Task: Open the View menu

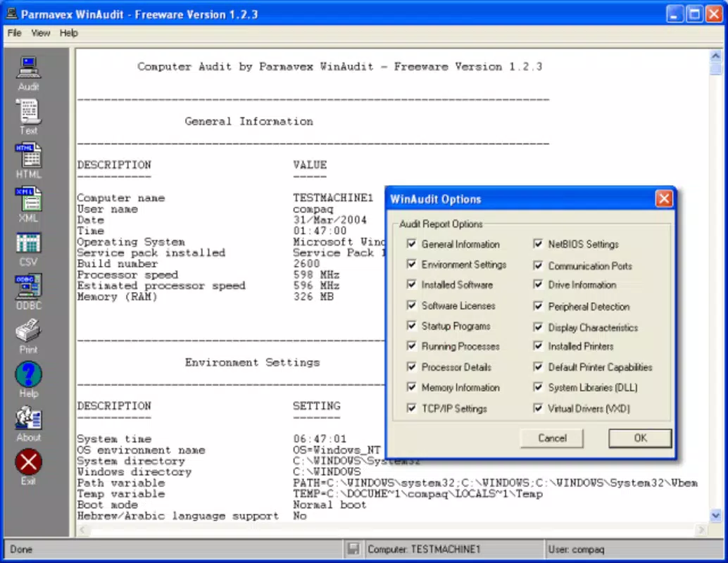Action: 41,33
